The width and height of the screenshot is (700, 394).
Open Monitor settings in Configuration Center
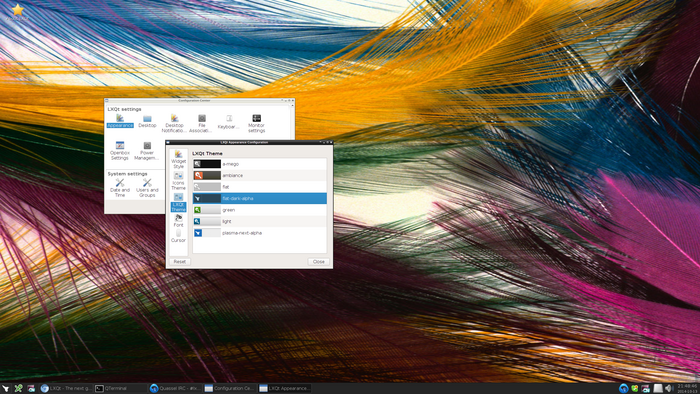[x=256, y=124]
